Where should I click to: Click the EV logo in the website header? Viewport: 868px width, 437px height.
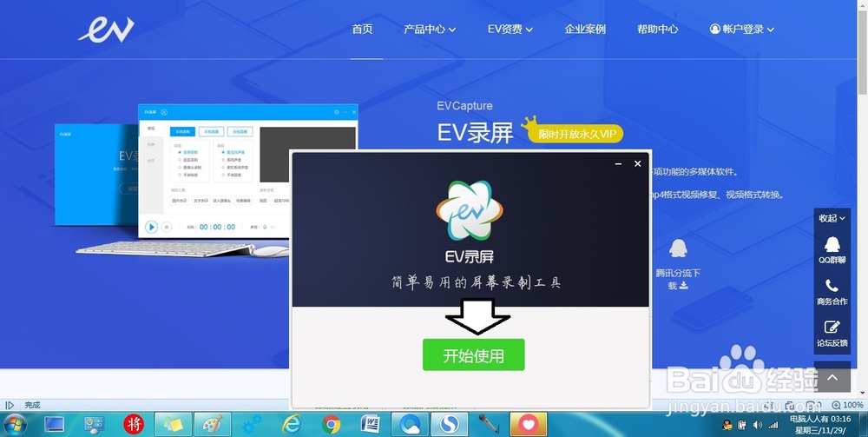click(106, 30)
